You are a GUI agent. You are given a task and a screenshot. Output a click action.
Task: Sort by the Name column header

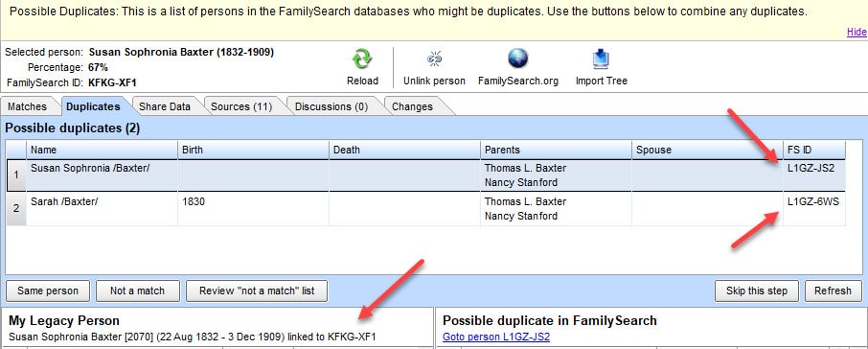[102, 150]
